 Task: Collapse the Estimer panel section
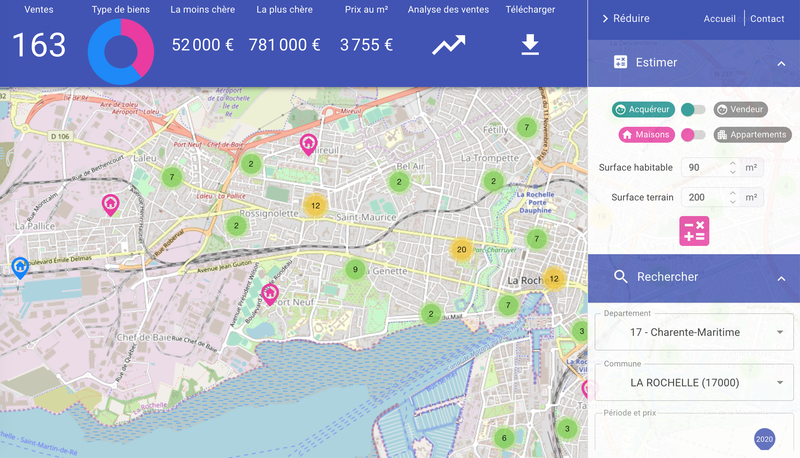[x=781, y=63]
